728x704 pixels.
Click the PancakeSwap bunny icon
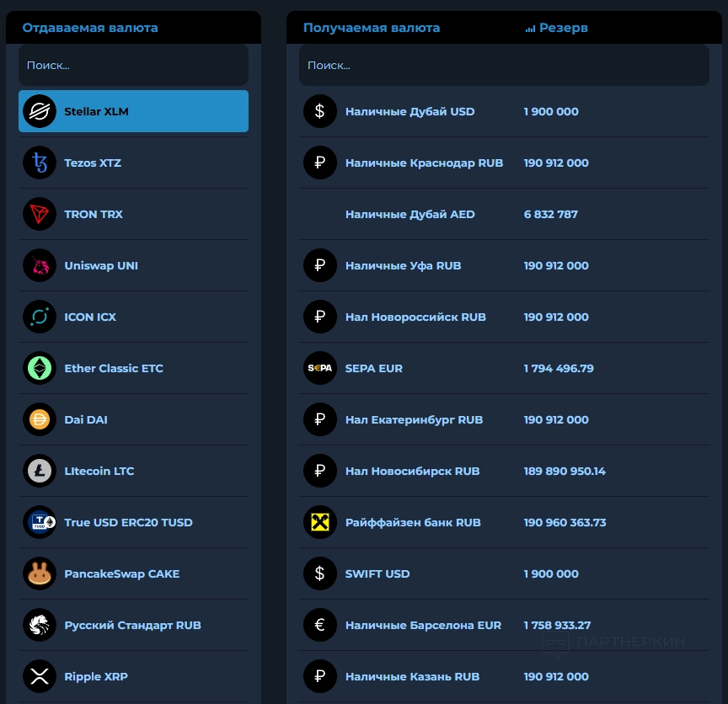click(40, 573)
